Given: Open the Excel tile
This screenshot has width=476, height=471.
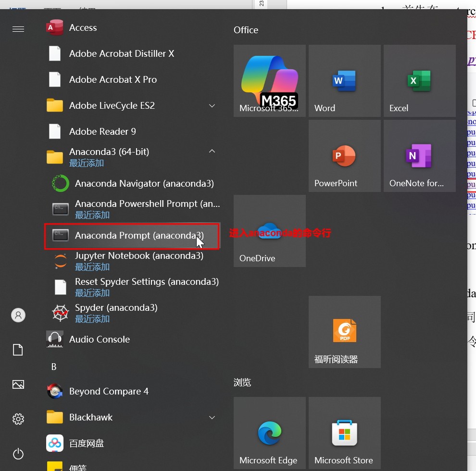Looking at the screenshot, I should click(x=420, y=81).
